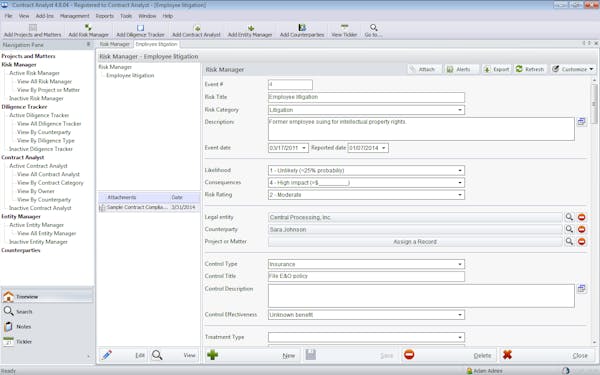Click the Delete button

click(x=448, y=355)
